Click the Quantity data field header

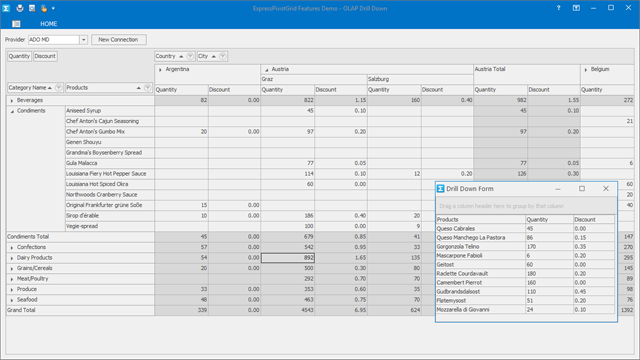coord(19,56)
